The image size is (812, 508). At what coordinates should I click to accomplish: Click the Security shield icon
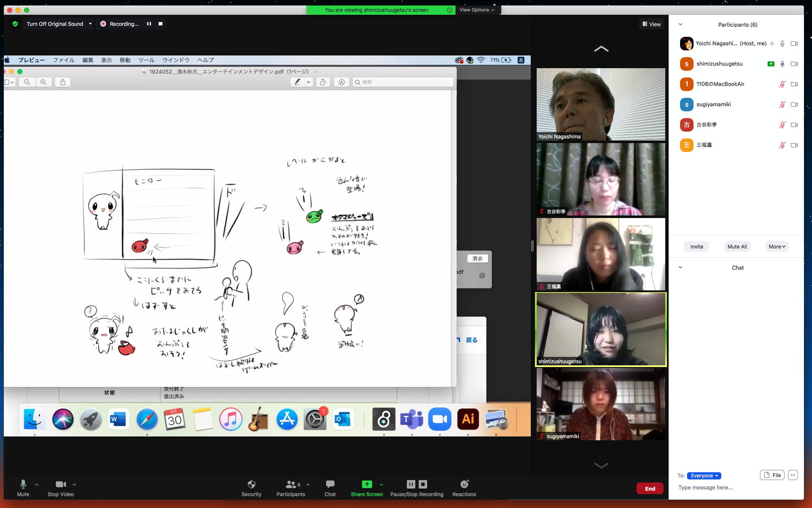[x=251, y=484]
